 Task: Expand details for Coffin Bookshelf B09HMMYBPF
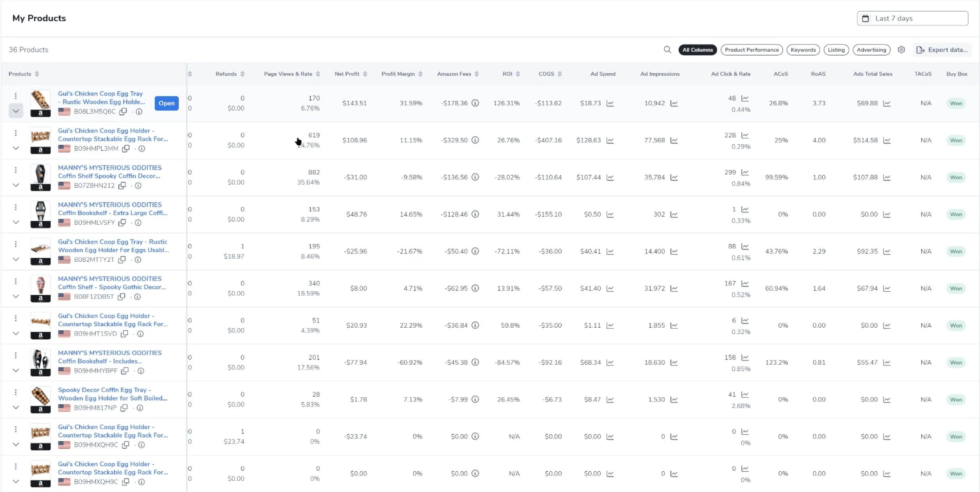pos(16,371)
